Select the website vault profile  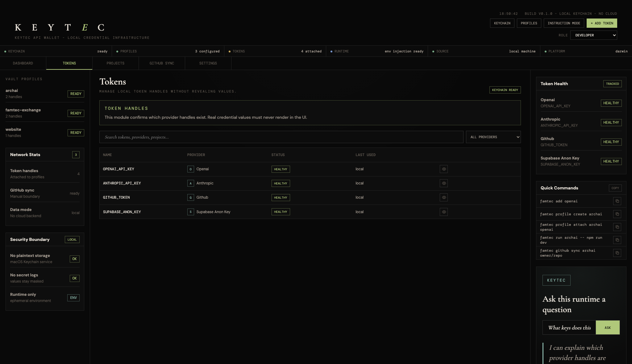(45, 132)
